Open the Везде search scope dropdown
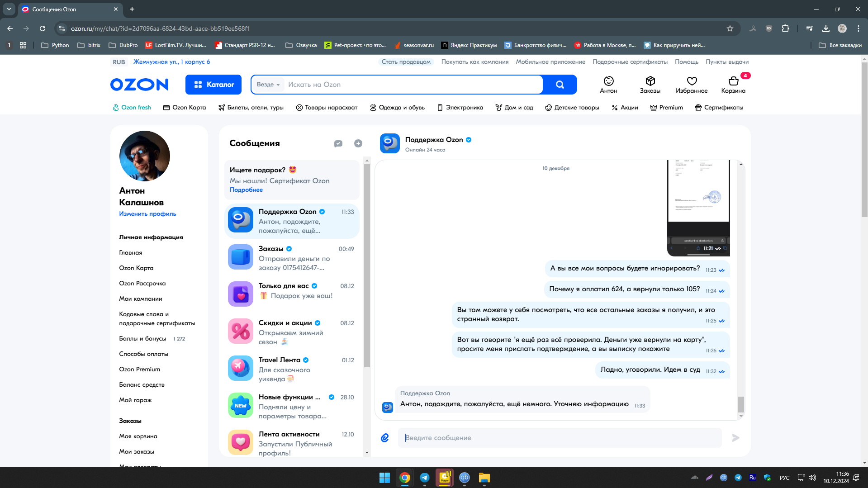Screen dimensions: 868x488 268,85
